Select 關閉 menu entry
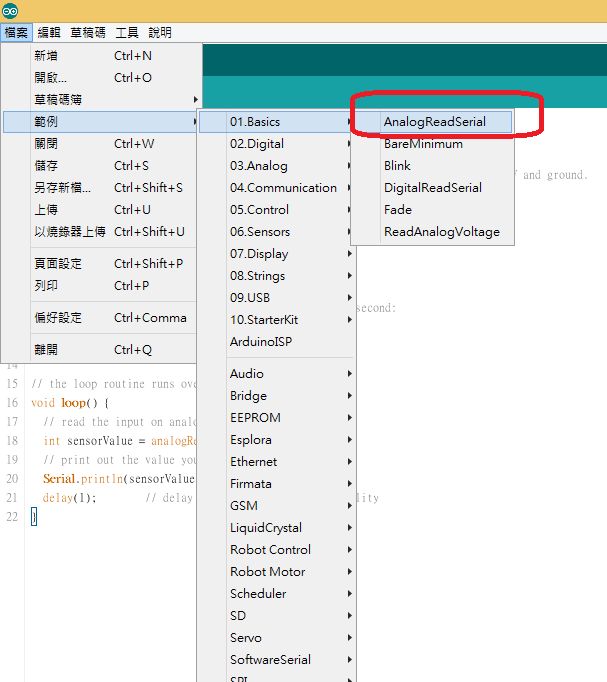The image size is (607, 682). pos(100,144)
